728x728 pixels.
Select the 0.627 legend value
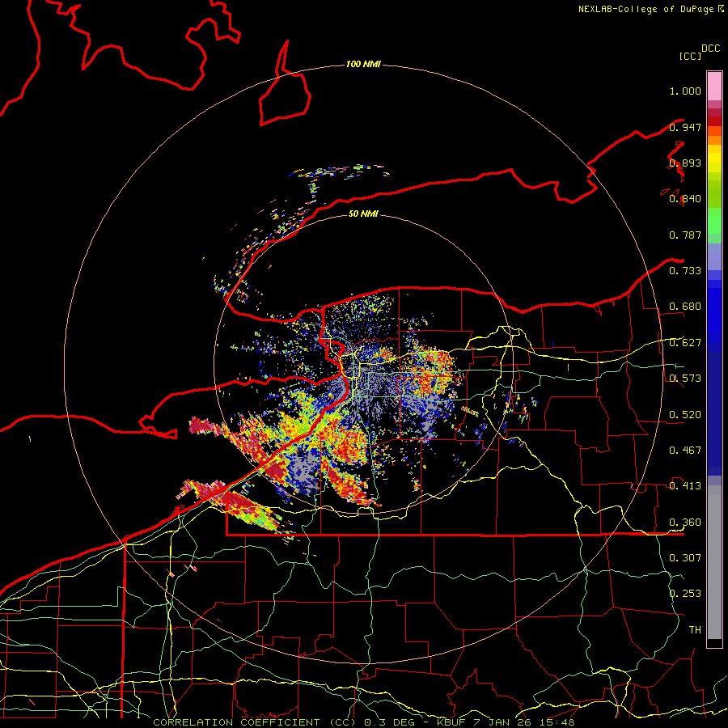coord(685,343)
